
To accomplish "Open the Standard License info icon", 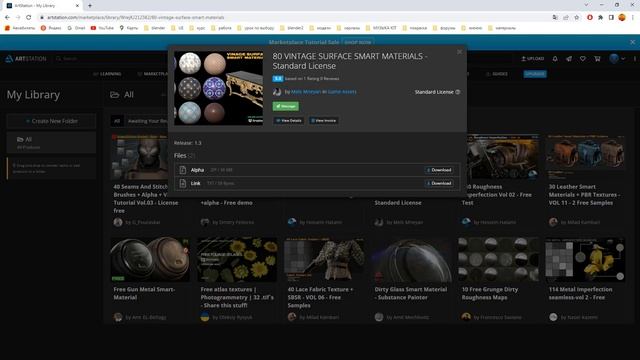I will click(458, 92).
